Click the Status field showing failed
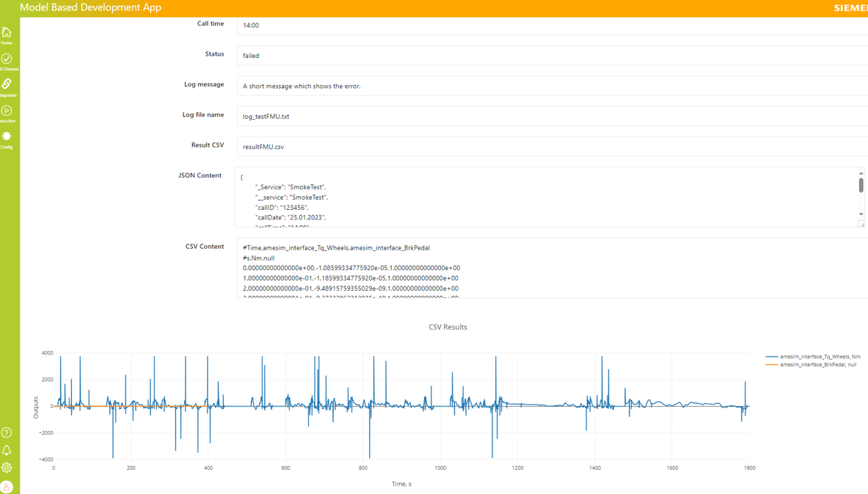The height and width of the screenshot is (494, 868). [550, 56]
